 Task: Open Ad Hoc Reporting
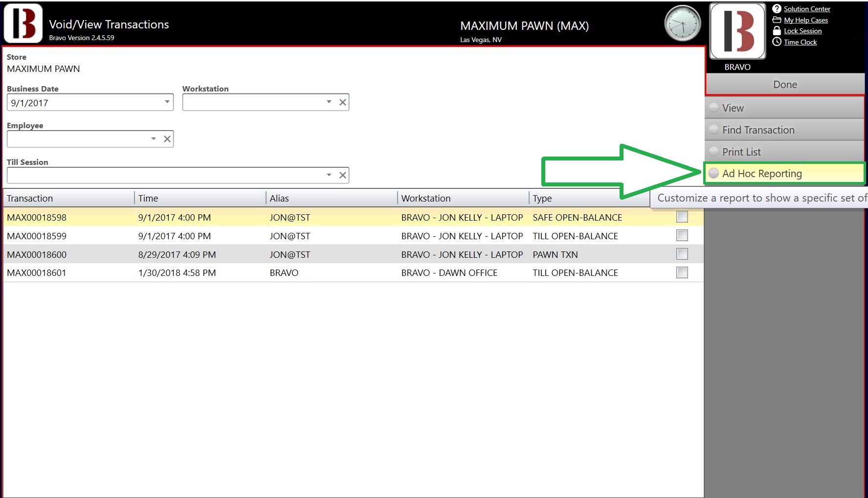pyautogui.click(x=784, y=173)
